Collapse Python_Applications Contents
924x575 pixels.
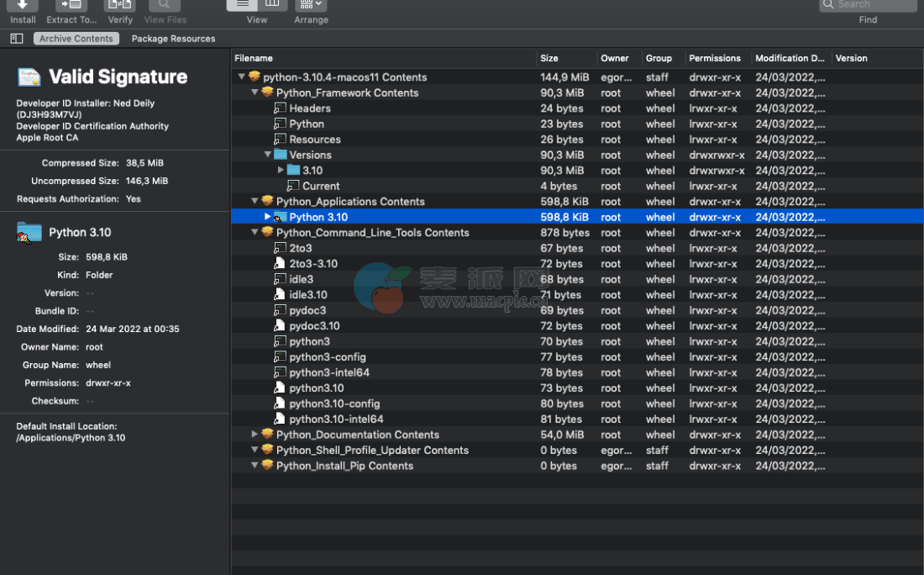tap(255, 201)
